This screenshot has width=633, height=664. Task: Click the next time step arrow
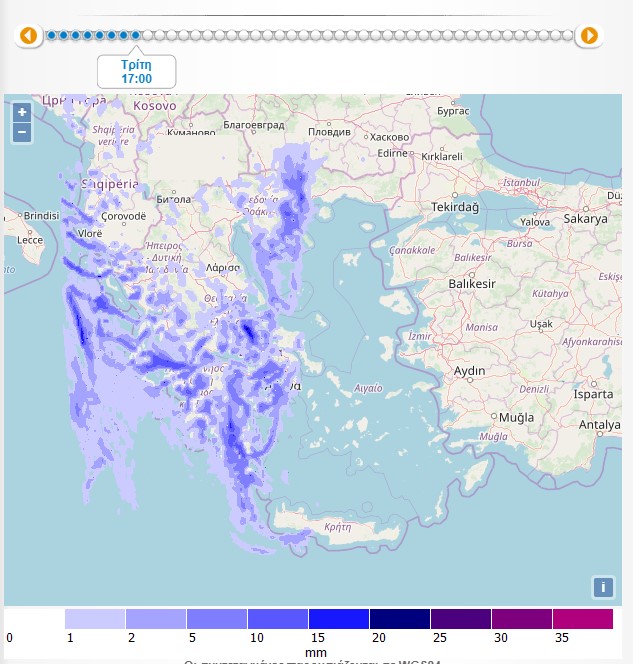point(589,36)
